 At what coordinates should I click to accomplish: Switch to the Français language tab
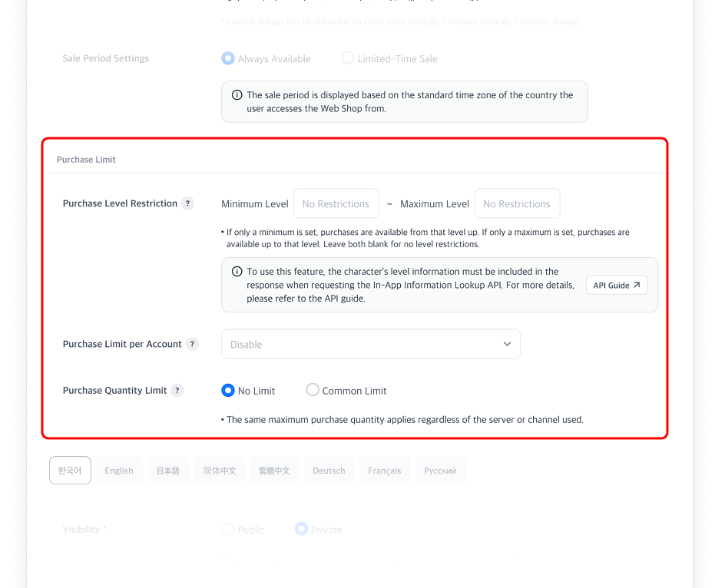pos(384,471)
